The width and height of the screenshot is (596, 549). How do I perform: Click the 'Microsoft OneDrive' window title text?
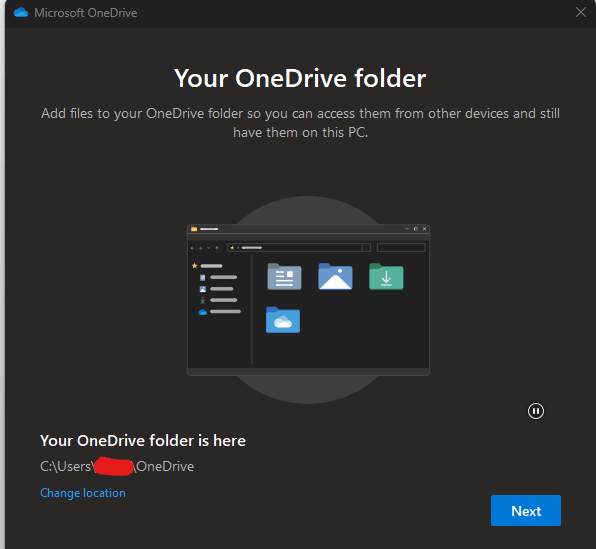click(x=86, y=13)
